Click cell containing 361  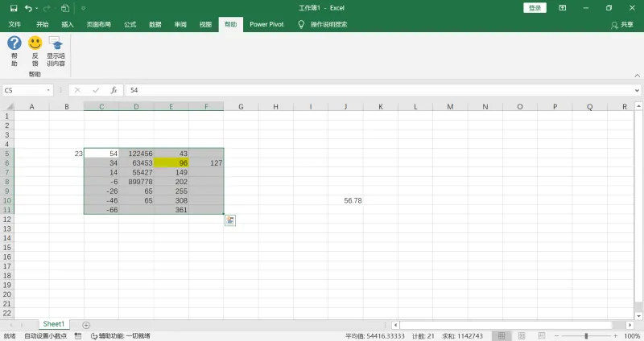pos(171,210)
